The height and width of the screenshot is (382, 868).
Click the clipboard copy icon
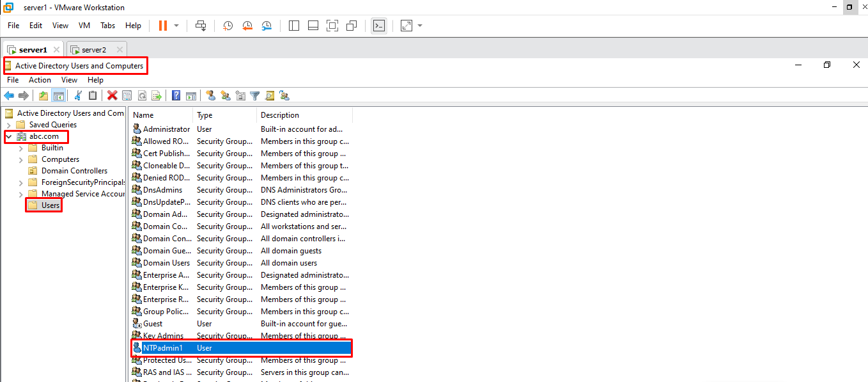93,95
